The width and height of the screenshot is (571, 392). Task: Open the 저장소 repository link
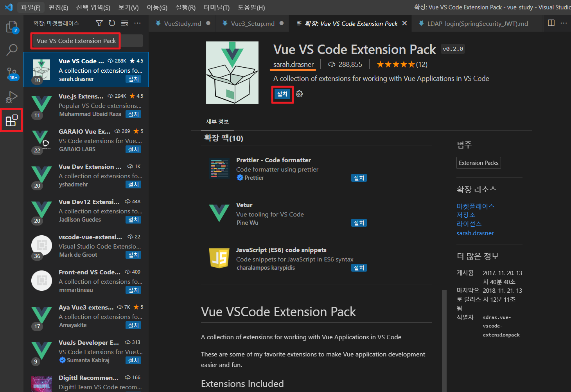pos(466,215)
